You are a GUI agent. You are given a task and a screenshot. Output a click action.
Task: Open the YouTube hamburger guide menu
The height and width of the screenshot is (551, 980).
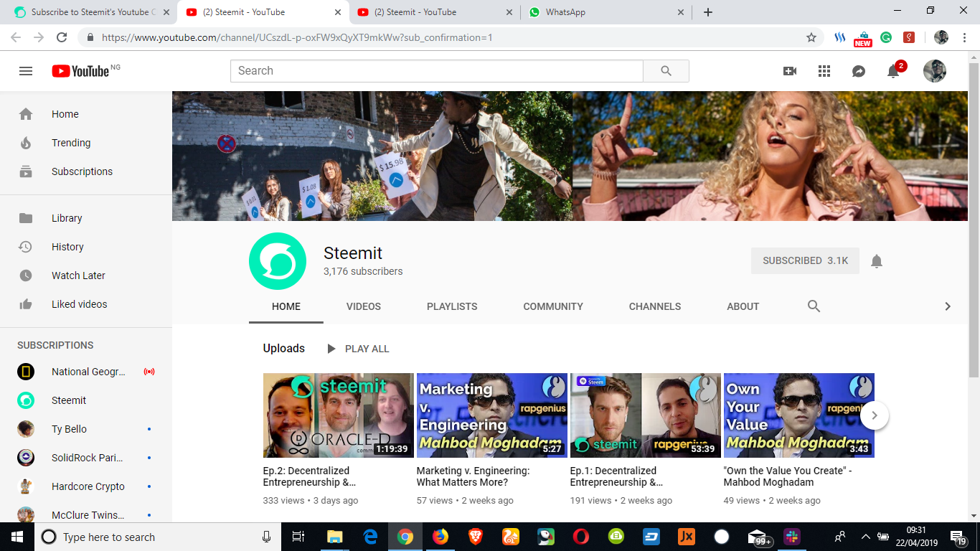point(26,71)
